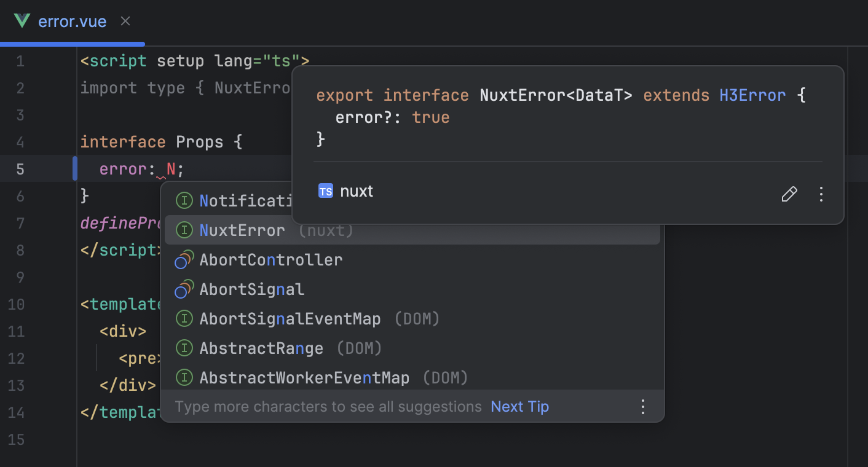Click the interface icon beside AbortSignalEventMap

[184, 318]
